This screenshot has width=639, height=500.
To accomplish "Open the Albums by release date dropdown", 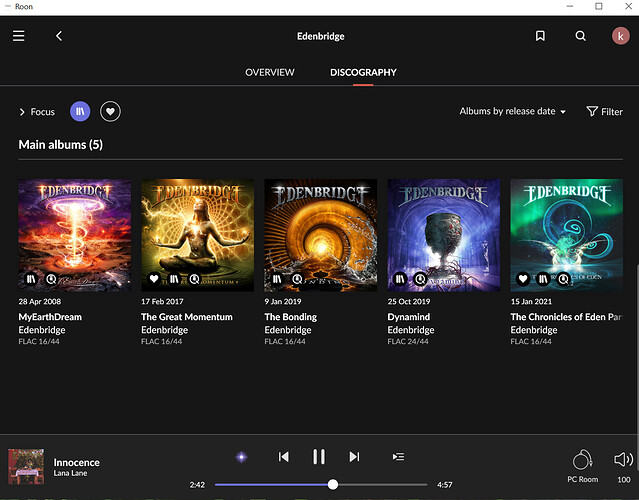I will coord(513,111).
